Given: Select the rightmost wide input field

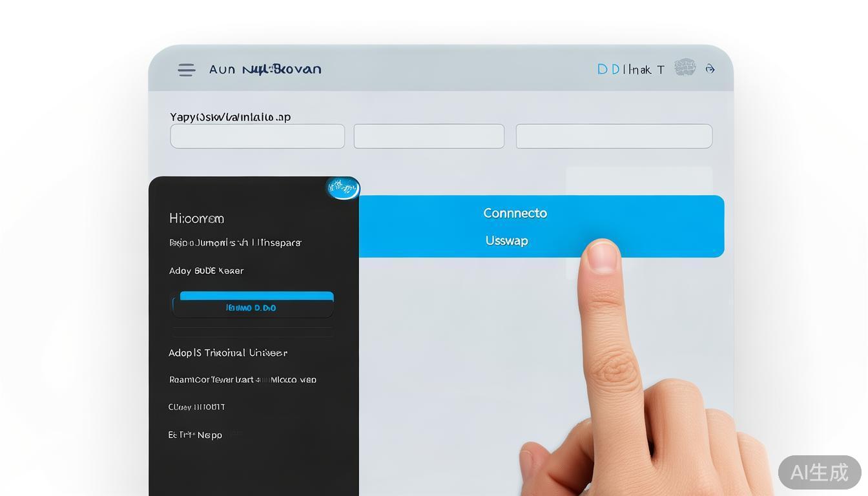Looking at the screenshot, I should pyautogui.click(x=614, y=136).
